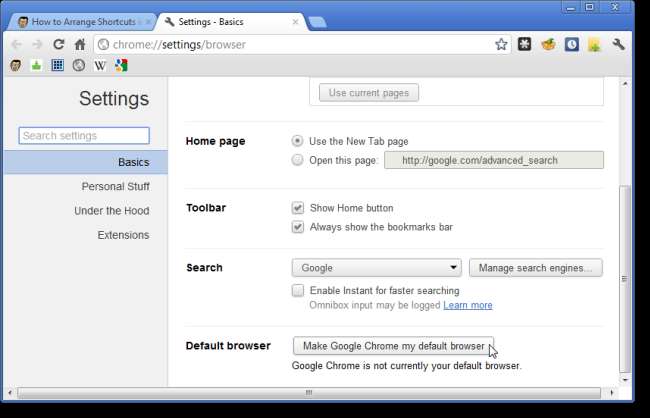
Task: Click the Search settings input field
Action: (84, 136)
